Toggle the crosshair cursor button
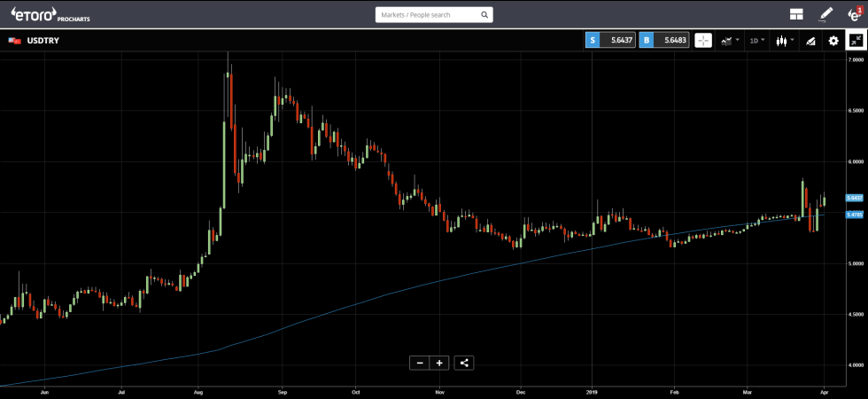 pyautogui.click(x=702, y=40)
